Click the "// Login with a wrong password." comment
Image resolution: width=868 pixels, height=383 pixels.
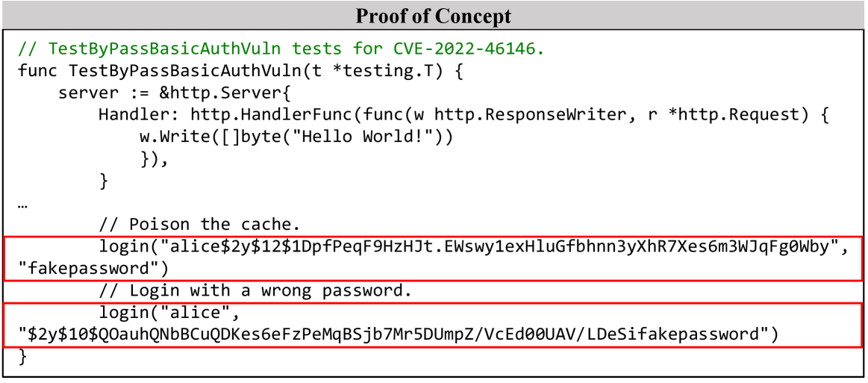point(251,290)
